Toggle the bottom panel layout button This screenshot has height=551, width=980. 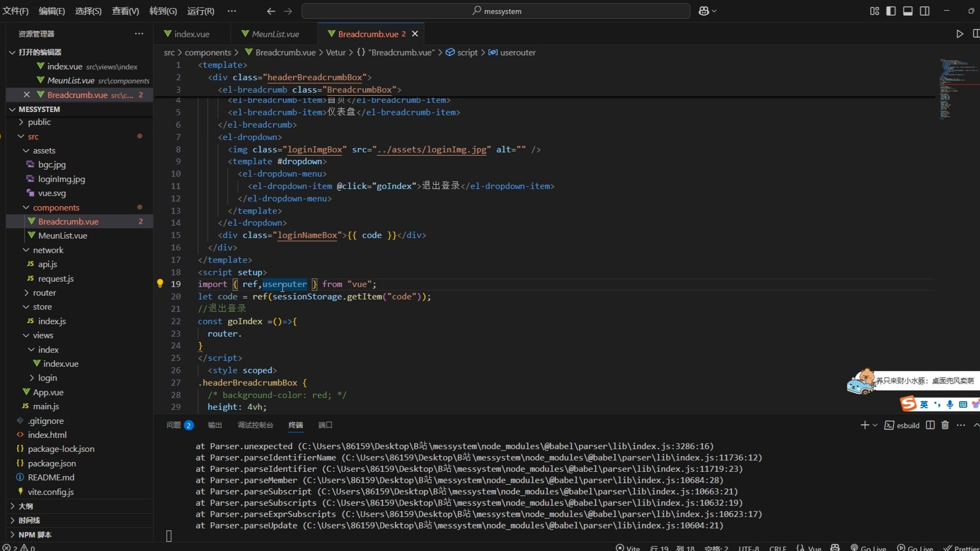coord(908,11)
